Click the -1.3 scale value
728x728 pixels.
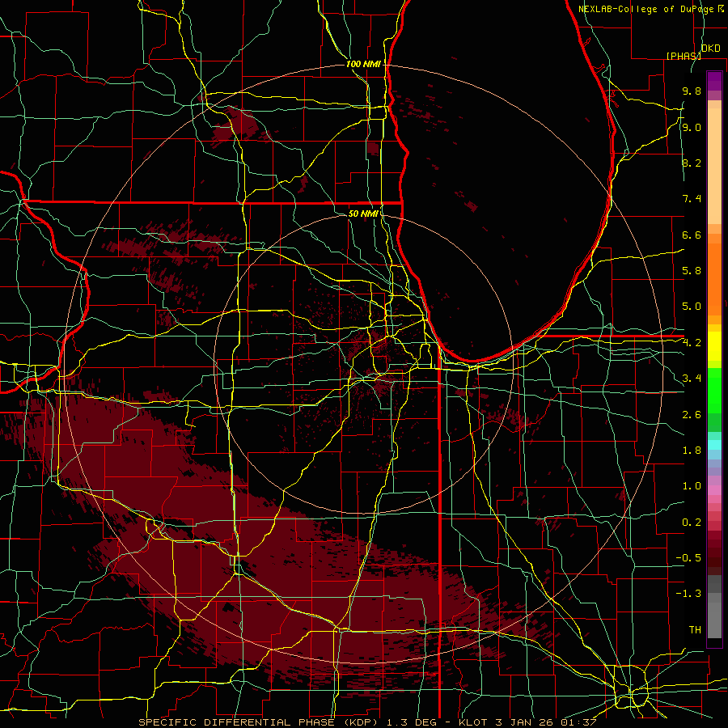(x=688, y=594)
